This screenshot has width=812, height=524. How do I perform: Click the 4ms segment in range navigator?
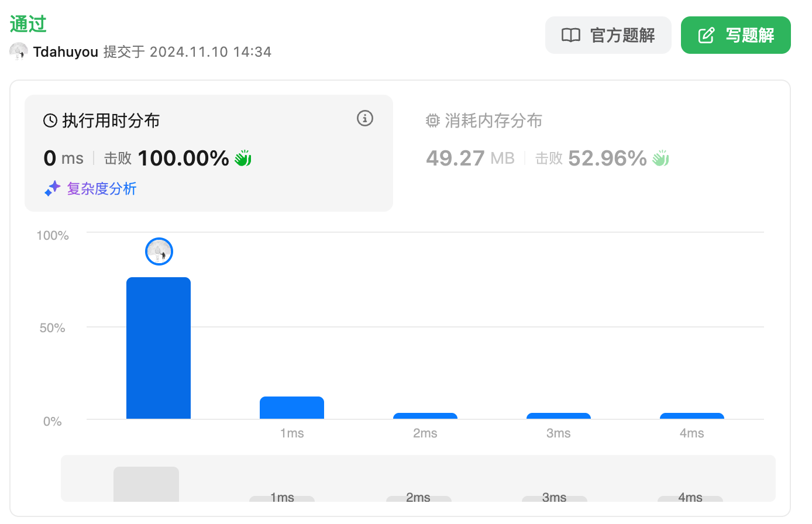(x=690, y=498)
